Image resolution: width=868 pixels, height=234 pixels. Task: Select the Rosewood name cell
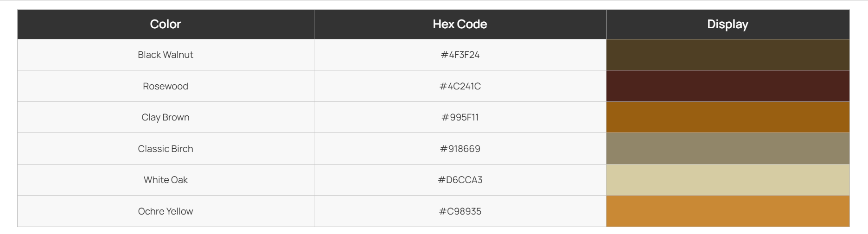point(166,86)
